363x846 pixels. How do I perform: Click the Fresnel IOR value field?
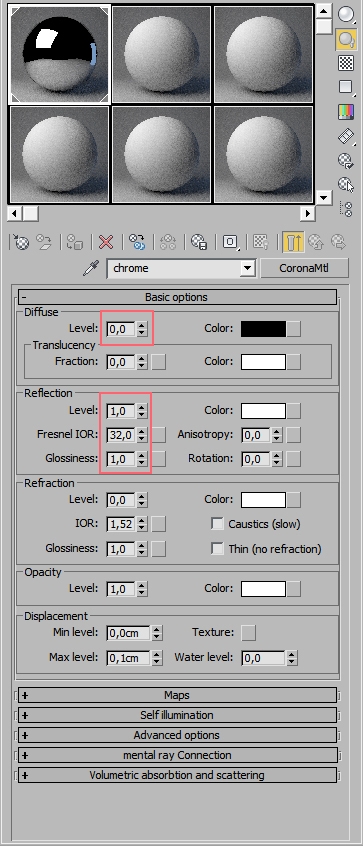click(121, 434)
